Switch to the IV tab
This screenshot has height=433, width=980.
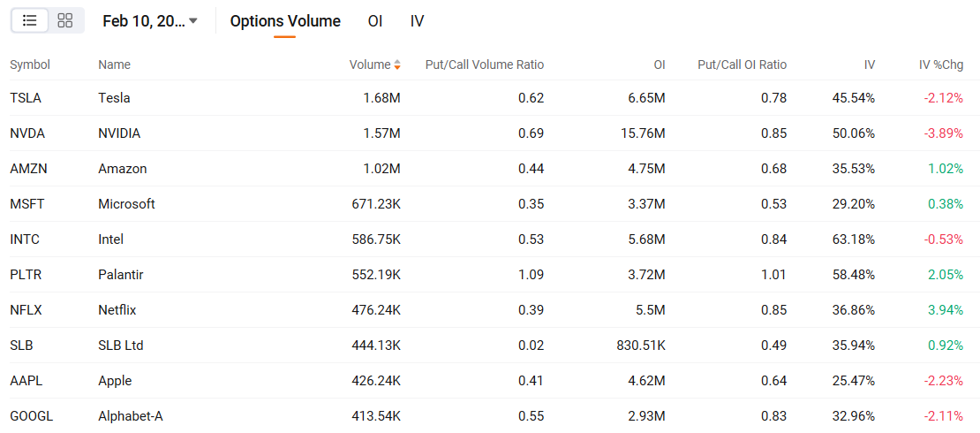(417, 21)
